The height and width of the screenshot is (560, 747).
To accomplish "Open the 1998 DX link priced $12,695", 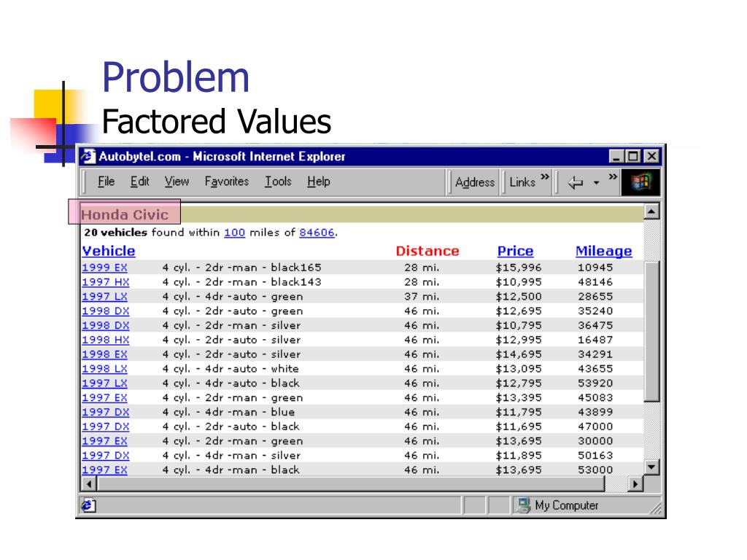I will click(105, 311).
